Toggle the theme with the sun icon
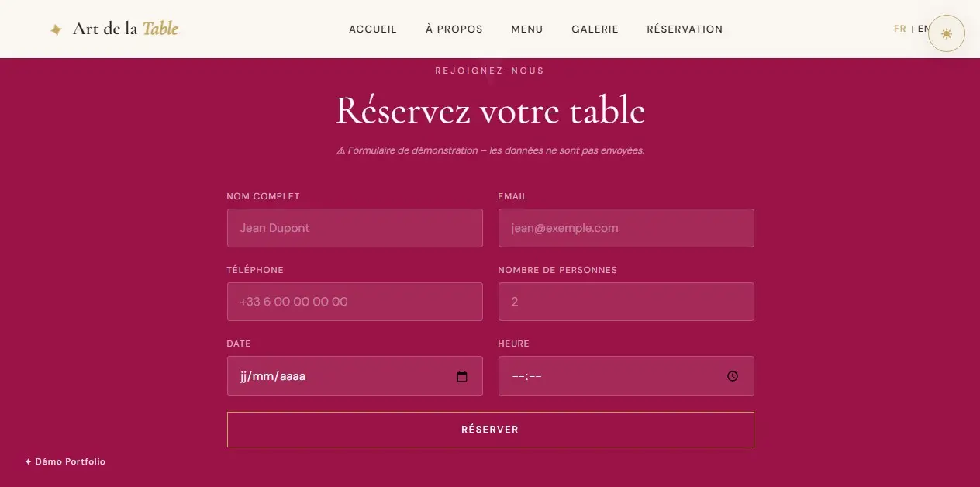980x487 pixels. (x=947, y=33)
